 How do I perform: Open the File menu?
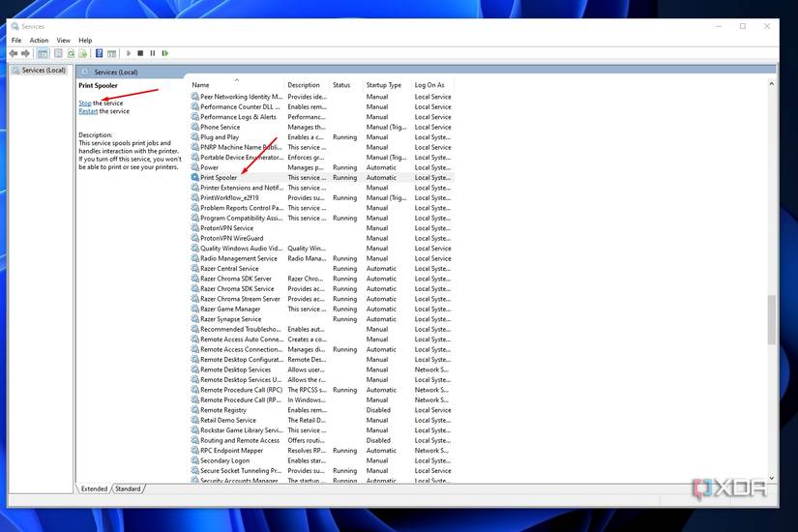coord(16,41)
